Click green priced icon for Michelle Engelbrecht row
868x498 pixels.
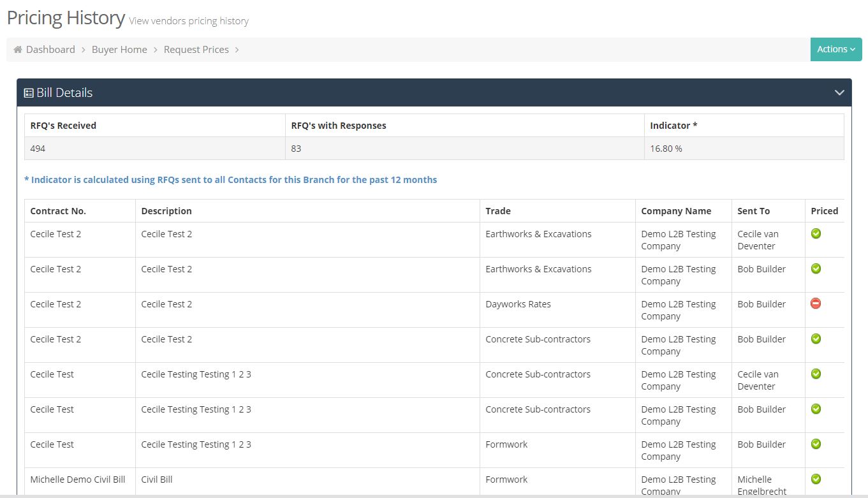pos(816,479)
